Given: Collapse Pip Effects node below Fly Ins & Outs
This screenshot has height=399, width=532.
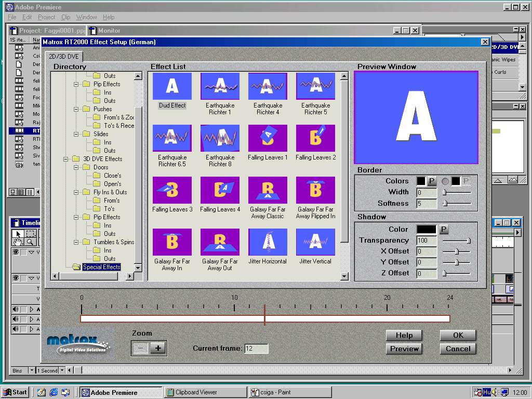Looking at the screenshot, I should [76, 217].
